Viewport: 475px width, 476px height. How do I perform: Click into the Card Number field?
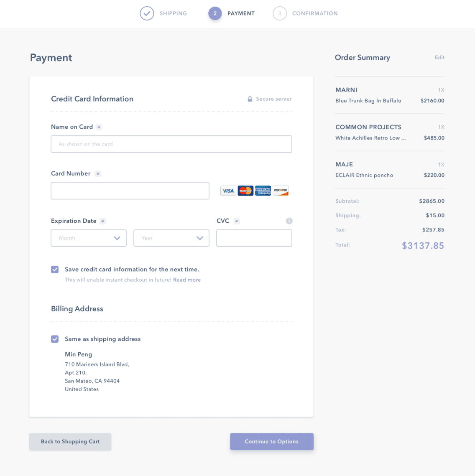(x=130, y=191)
